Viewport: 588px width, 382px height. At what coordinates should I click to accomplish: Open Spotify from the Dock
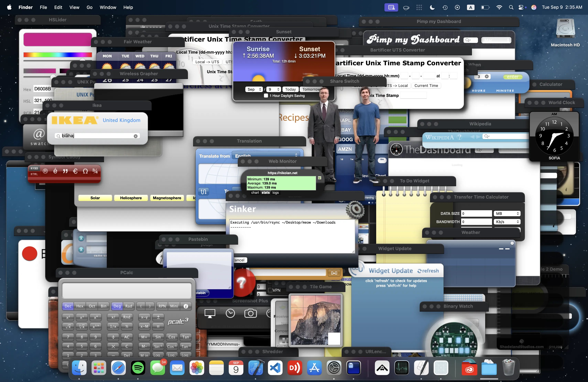coord(138,368)
